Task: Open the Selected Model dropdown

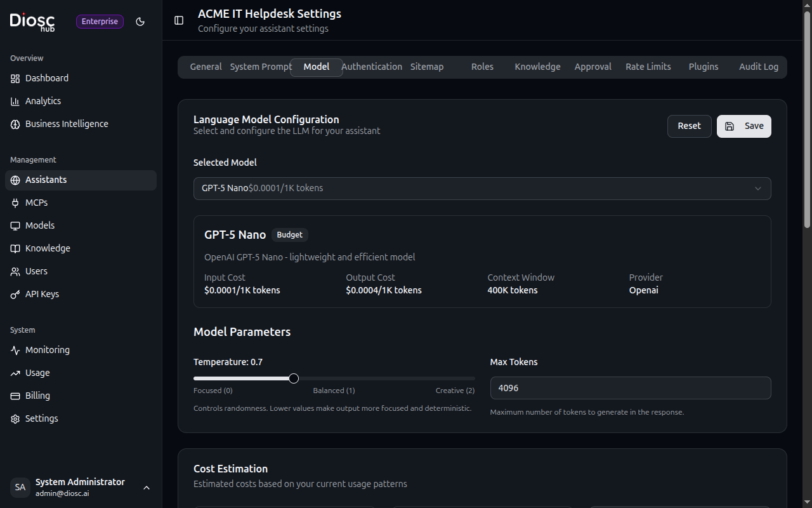Action: 481,189
